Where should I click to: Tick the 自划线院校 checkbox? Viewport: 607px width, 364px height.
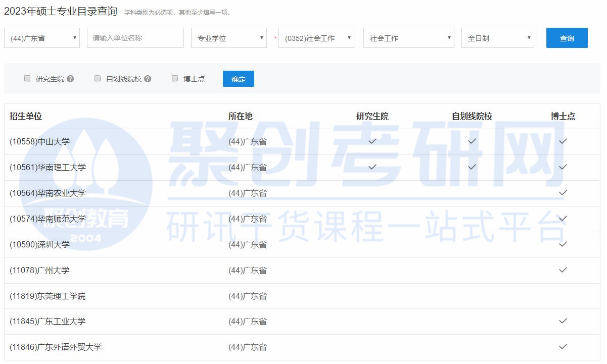[x=98, y=78]
